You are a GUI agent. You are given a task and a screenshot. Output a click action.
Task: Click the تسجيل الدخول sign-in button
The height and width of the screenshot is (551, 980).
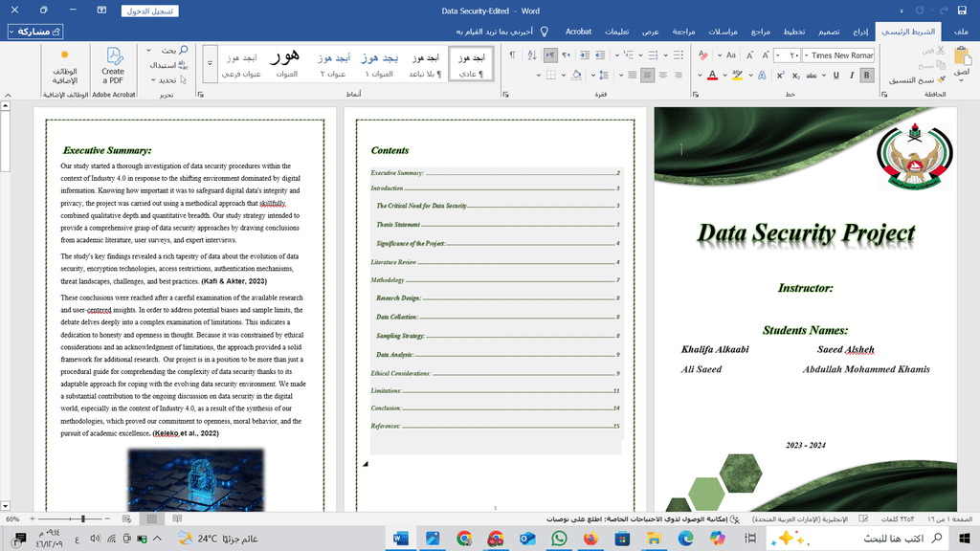point(150,11)
